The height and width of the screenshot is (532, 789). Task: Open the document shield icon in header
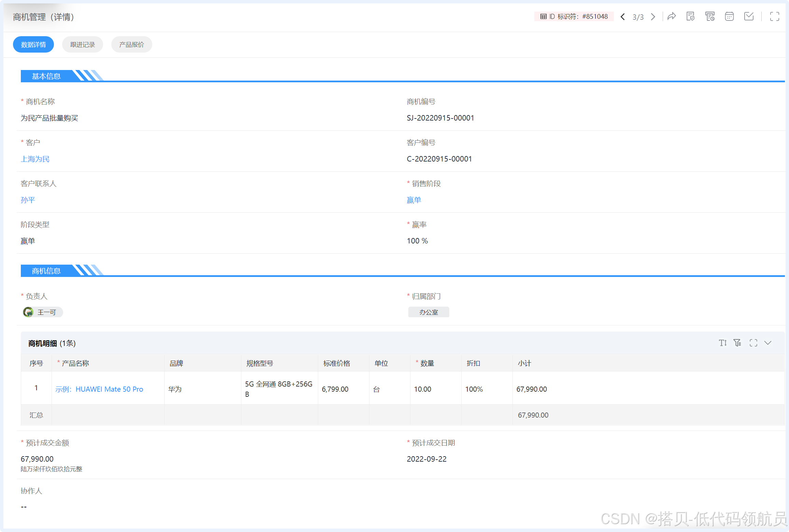(690, 16)
